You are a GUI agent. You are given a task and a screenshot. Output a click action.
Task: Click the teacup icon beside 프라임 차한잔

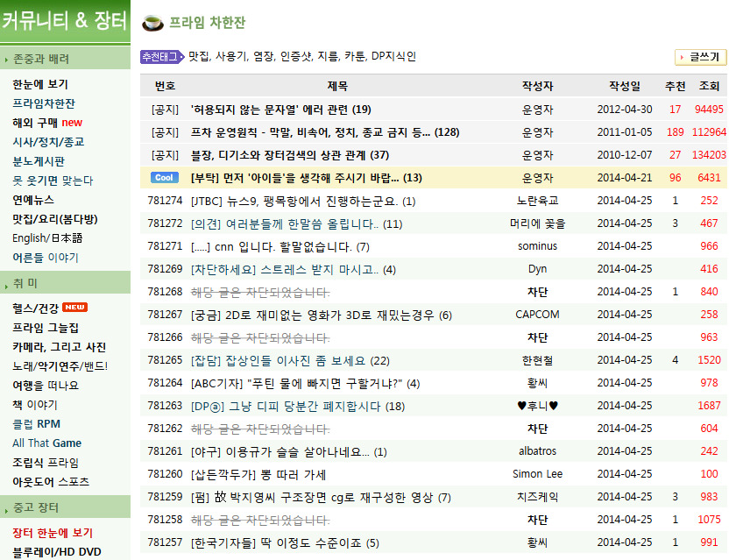pos(152,23)
